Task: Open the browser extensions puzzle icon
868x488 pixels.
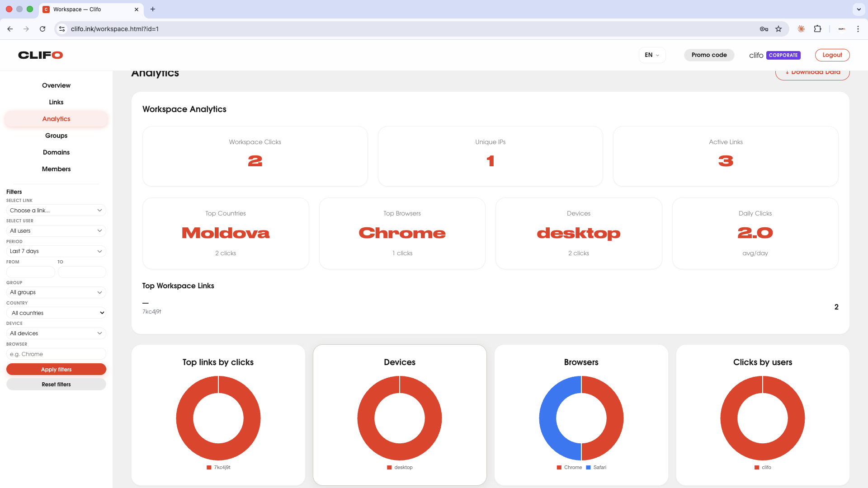Action: point(817,29)
